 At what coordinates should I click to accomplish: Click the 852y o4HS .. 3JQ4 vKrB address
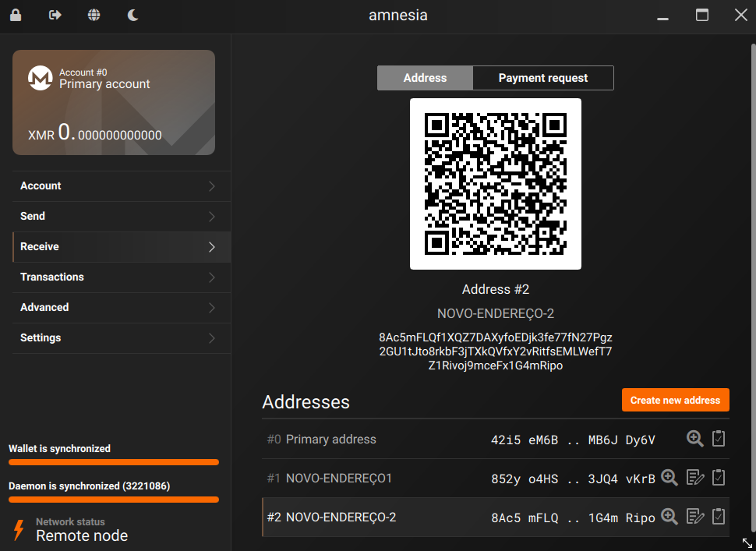point(573,479)
